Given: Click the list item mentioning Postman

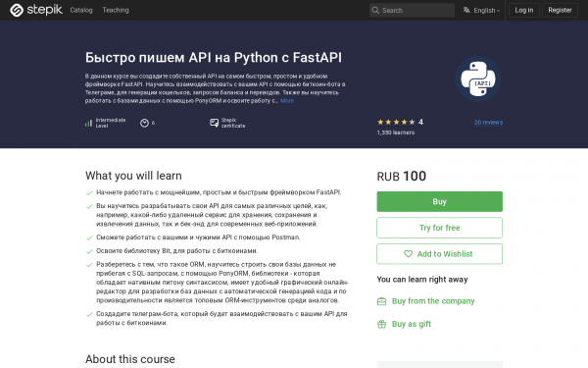Looking at the screenshot, I should pos(198,237).
